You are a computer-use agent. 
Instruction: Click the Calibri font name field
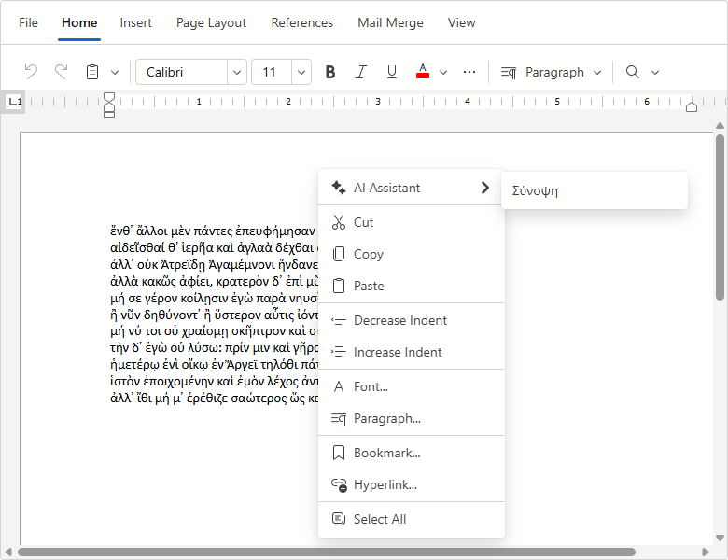(182, 72)
